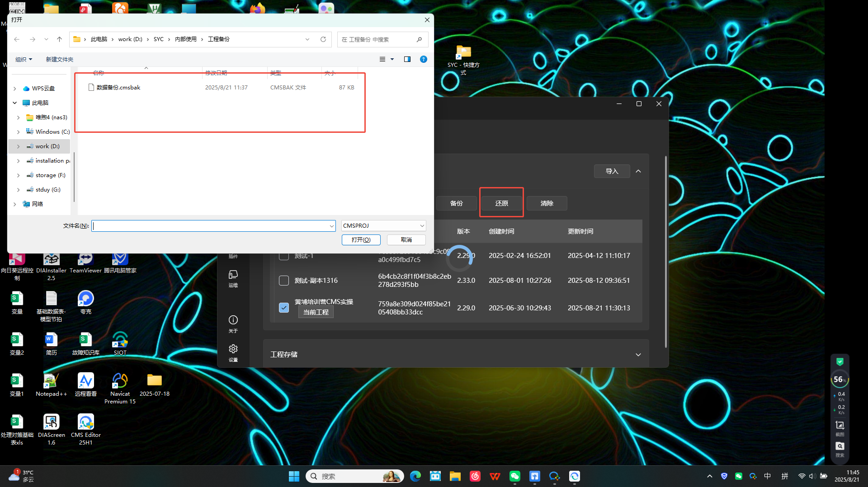The image size is (868, 487).
Task: Open the help question mark icon
Action: point(424,59)
